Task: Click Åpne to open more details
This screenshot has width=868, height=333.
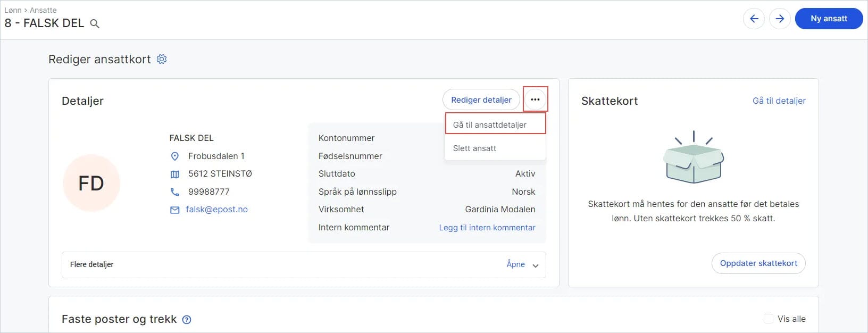Action: coord(515,264)
